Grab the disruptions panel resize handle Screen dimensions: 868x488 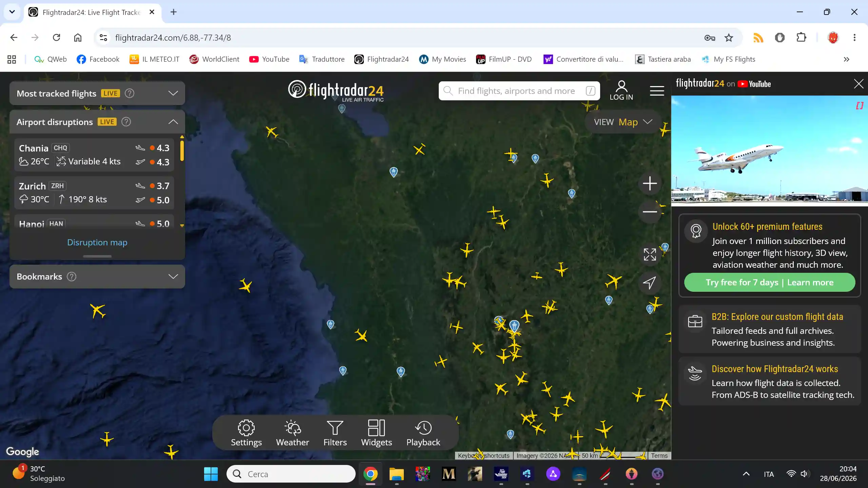[97, 256]
